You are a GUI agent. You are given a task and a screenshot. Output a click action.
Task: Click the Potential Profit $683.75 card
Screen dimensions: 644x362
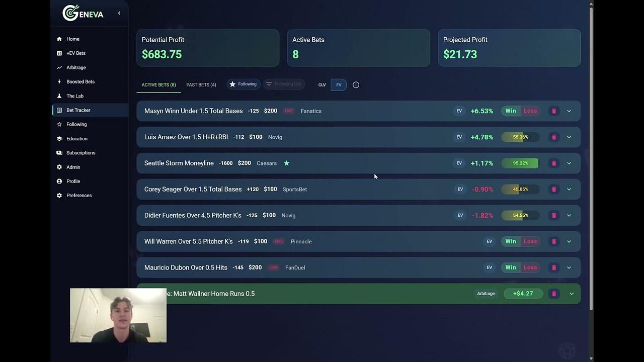pyautogui.click(x=208, y=48)
